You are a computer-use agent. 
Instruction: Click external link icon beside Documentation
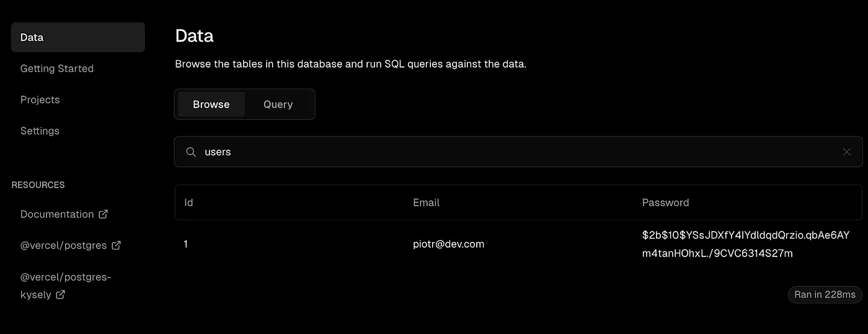(104, 214)
